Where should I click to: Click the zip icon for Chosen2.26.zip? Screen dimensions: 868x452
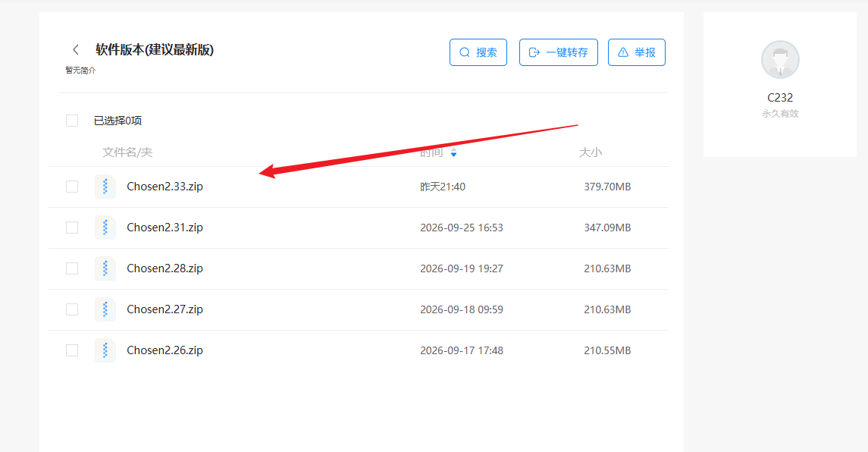tap(105, 350)
